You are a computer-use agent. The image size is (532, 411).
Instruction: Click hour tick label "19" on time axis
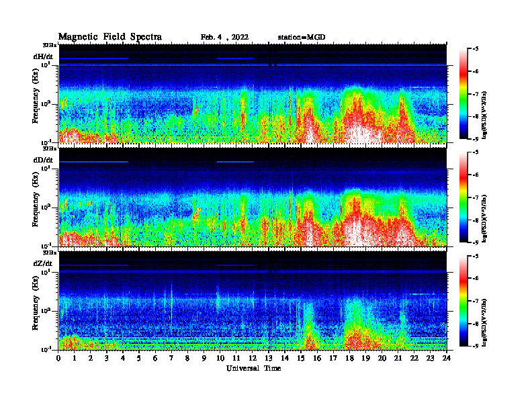click(365, 359)
